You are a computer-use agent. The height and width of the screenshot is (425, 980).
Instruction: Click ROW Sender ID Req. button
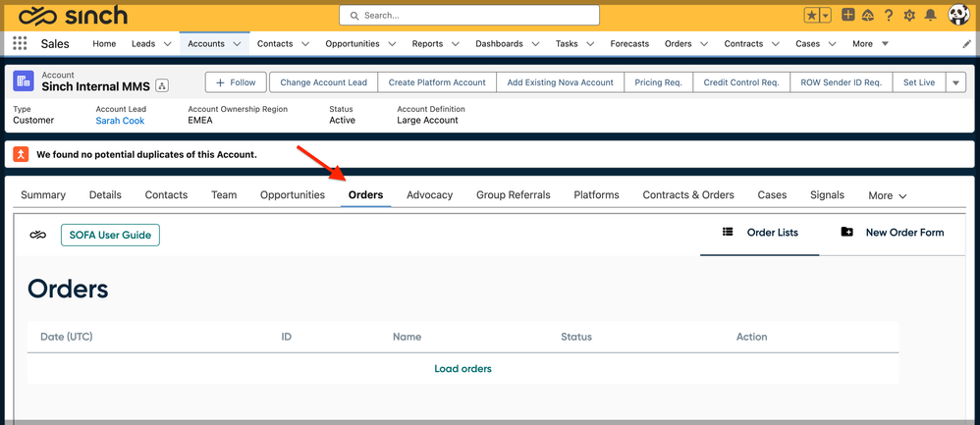coord(841,82)
